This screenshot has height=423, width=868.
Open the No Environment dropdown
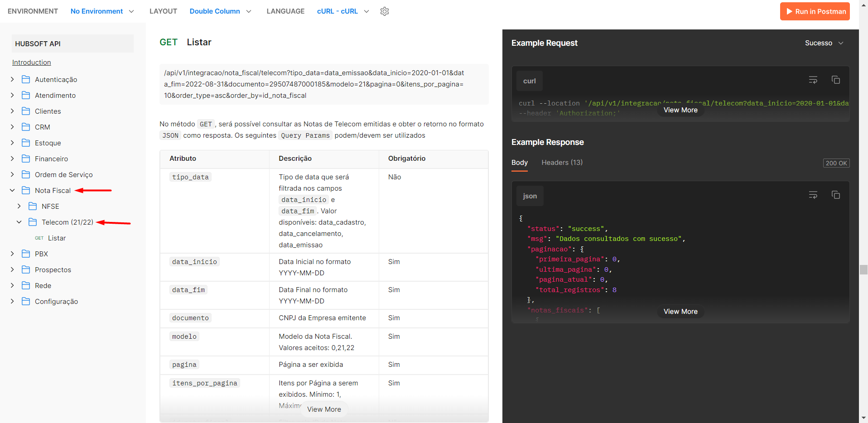(x=102, y=11)
